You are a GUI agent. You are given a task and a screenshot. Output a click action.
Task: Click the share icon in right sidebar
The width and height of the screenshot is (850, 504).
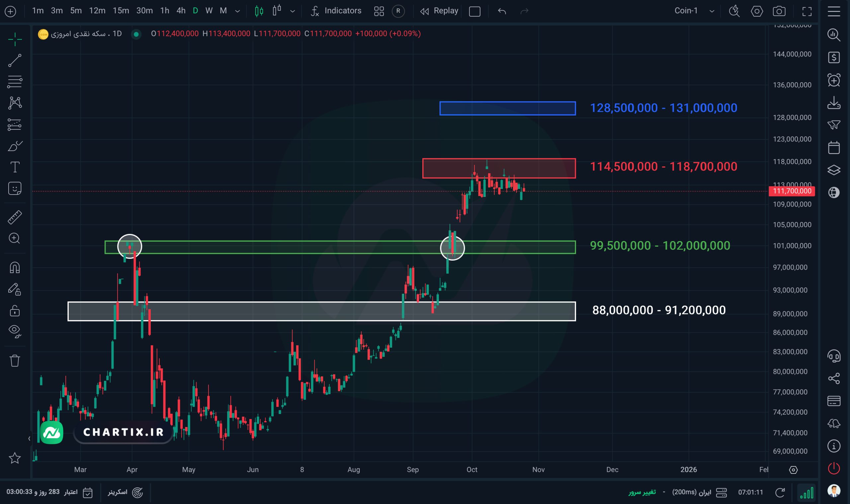click(834, 378)
